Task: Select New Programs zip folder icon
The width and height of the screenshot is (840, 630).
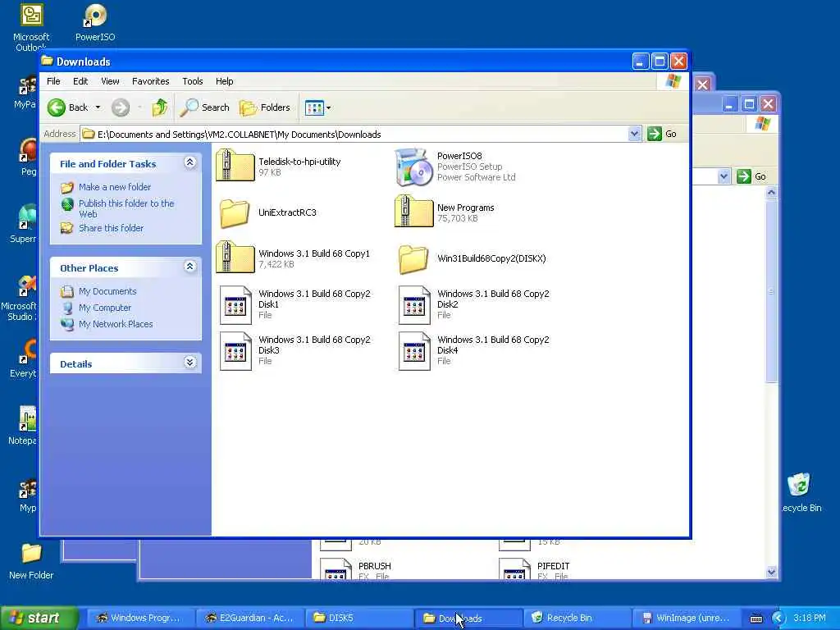Action: coord(413,212)
